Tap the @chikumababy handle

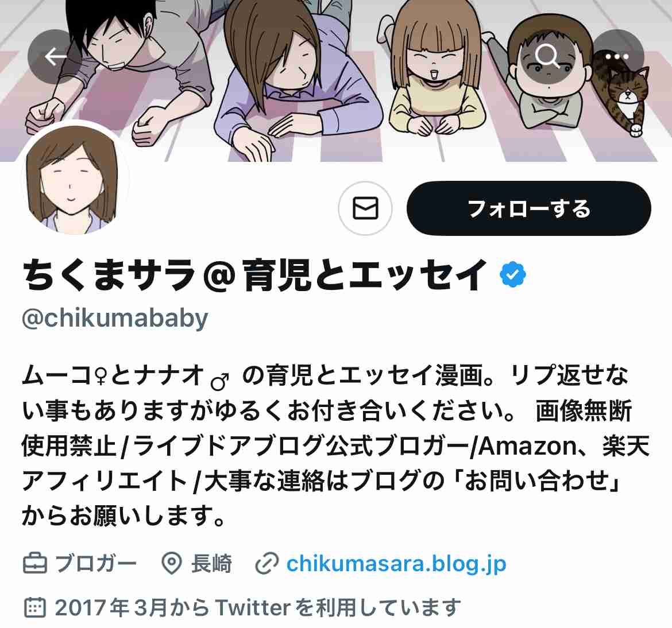(115, 318)
